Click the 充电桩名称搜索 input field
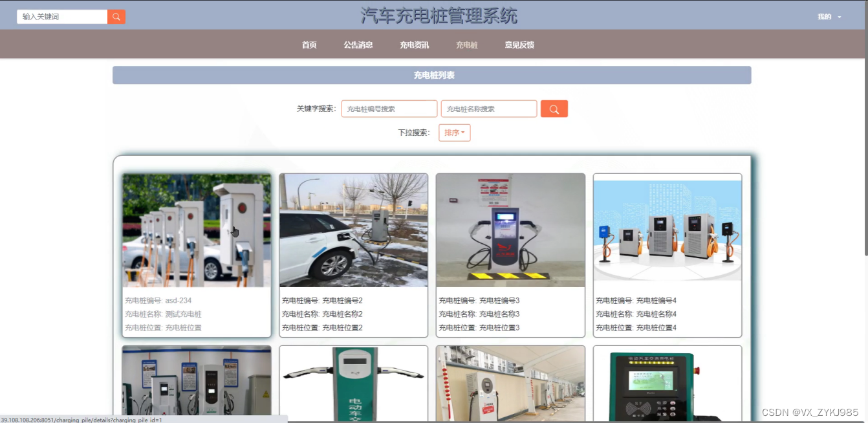868x423 pixels. tap(489, 109)
